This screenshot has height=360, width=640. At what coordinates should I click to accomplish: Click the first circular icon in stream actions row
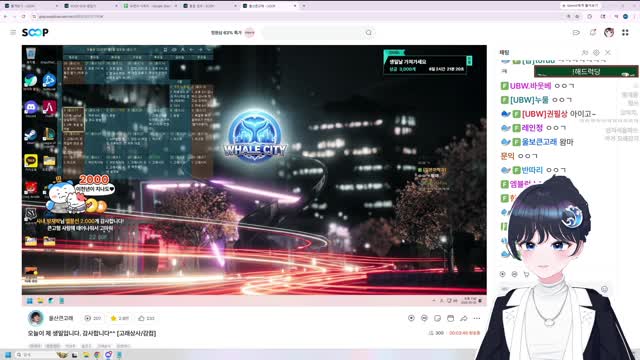411,318
